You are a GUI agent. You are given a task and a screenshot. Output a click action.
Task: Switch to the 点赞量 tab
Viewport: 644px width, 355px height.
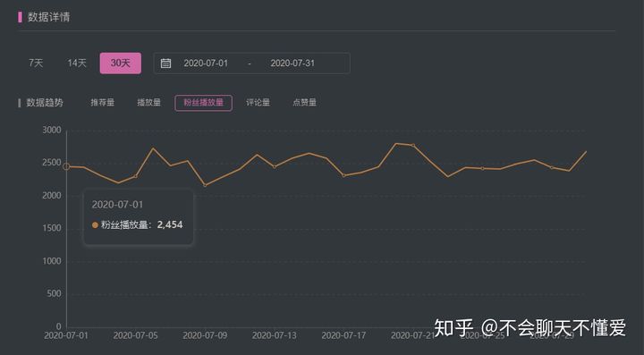pyautogui.click(x=304, y=103)
